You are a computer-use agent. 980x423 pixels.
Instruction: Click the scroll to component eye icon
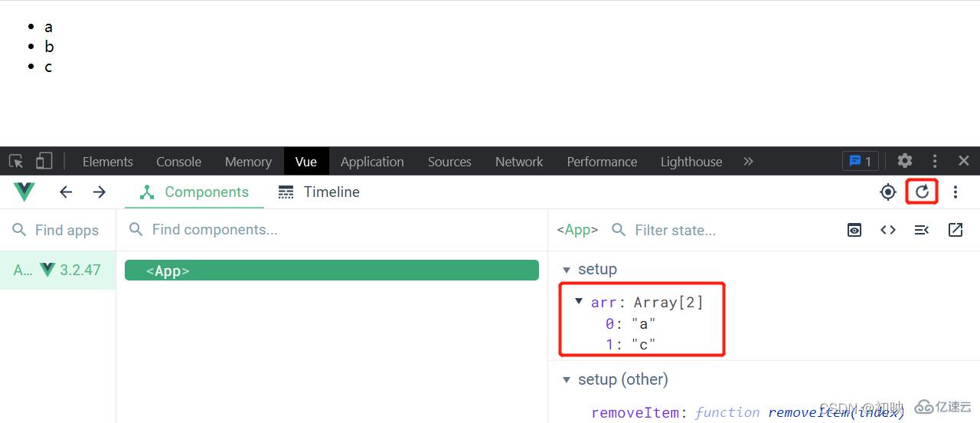point(854,230)
